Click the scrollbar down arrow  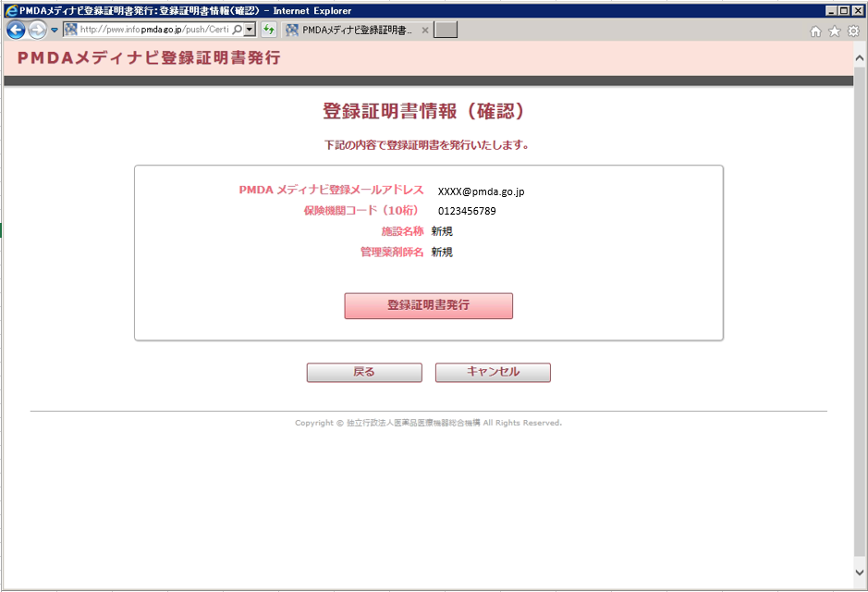(x=860, y=573)
